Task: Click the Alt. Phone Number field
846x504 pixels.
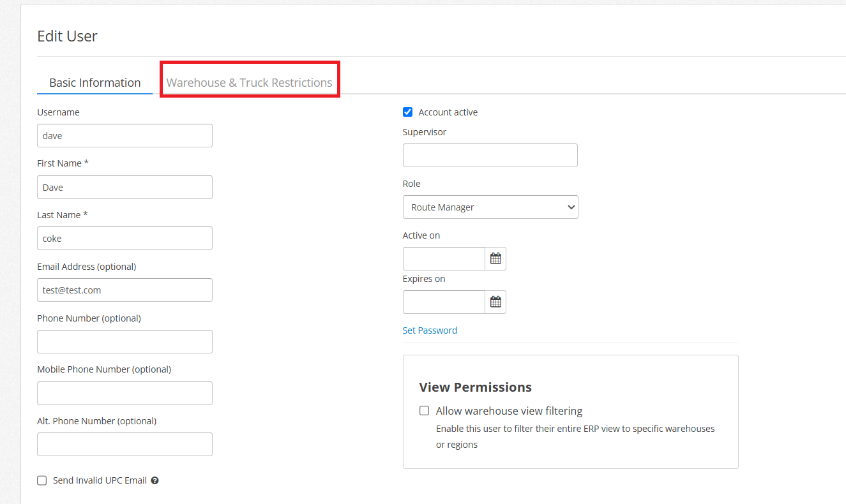Action: (x=125, y=445)
